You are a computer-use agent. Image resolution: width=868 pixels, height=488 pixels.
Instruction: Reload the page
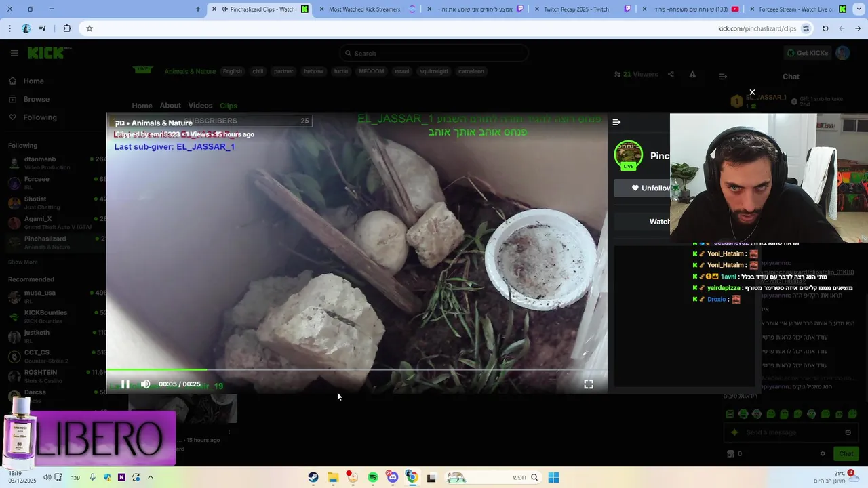pos(825,28)
